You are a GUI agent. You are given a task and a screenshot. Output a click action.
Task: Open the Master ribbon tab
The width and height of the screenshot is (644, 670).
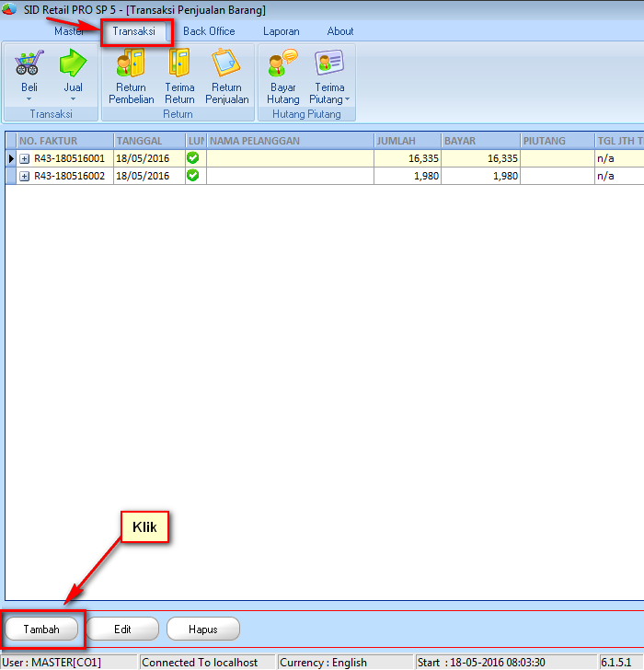click(69, 31)
